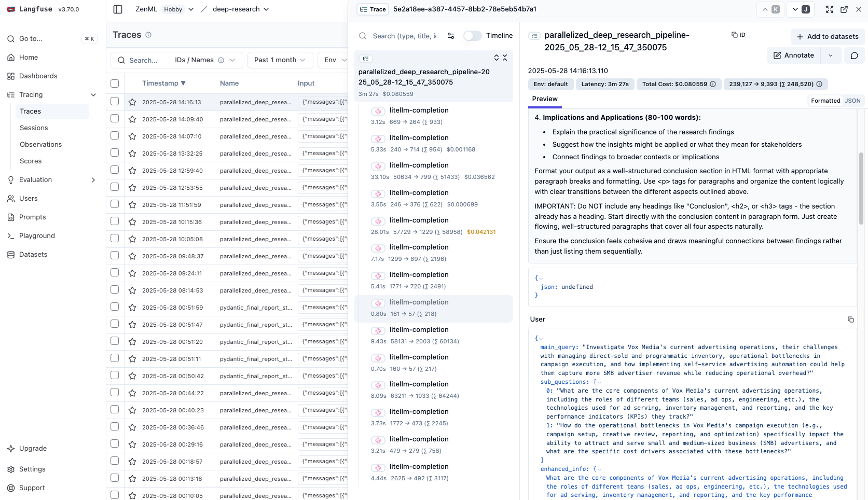Viewport: 868px width, 500px height.
Task: Open trace in new tab icon
Action: pyautogui.click(x=844, y=9)
